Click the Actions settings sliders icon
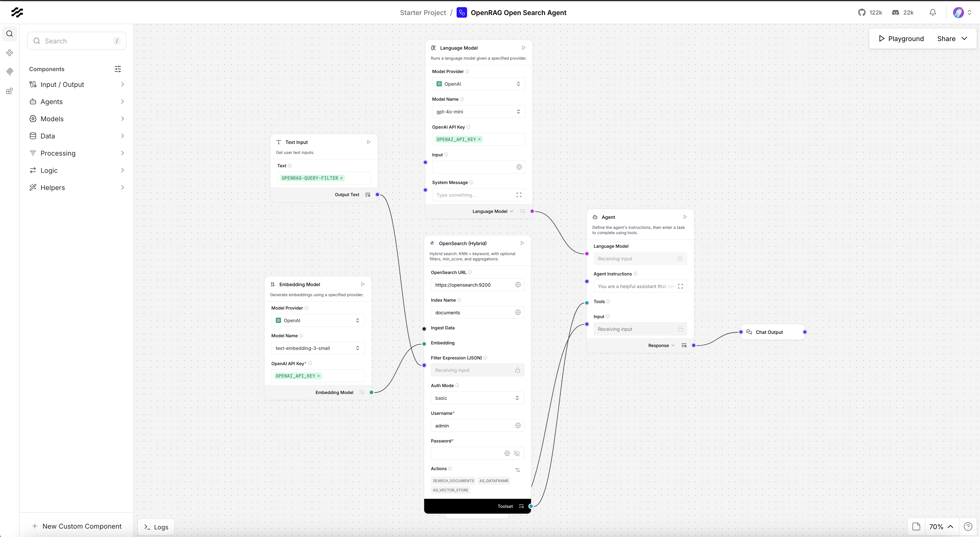980x537 pixels. pyautogui.click(x=517, y=470)
